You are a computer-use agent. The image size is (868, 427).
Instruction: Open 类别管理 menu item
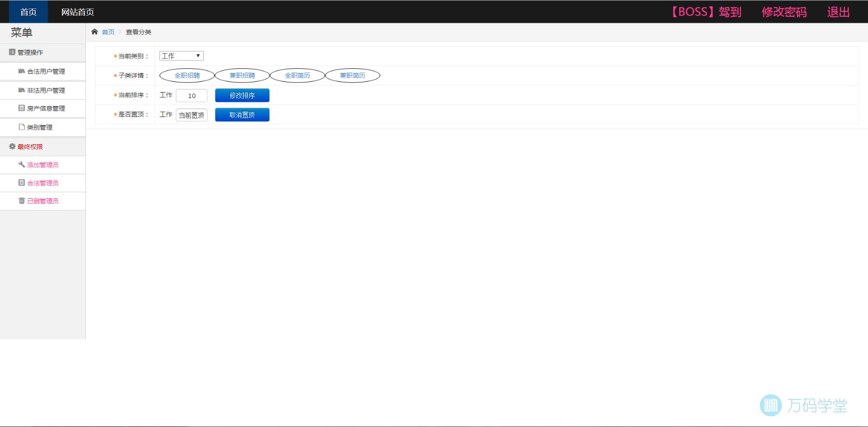[43, 127]
